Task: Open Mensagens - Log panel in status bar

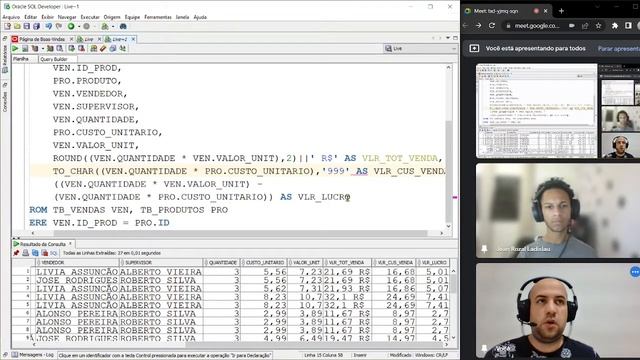Action: [33, 355]
